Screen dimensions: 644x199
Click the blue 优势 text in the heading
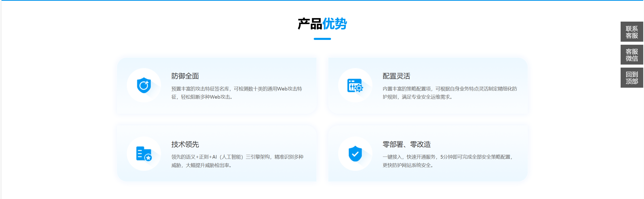pos(335,24)
